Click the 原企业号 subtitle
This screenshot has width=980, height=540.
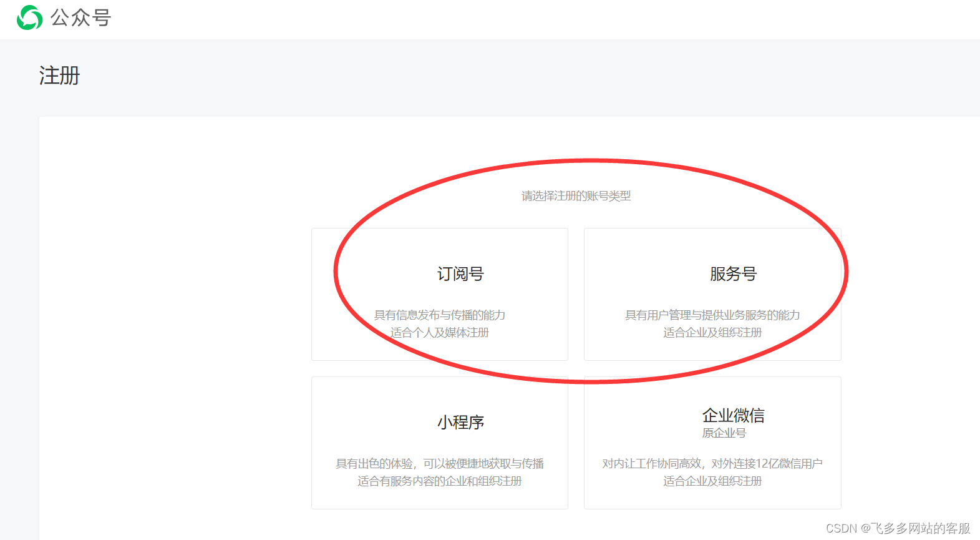tap(724, 433)
